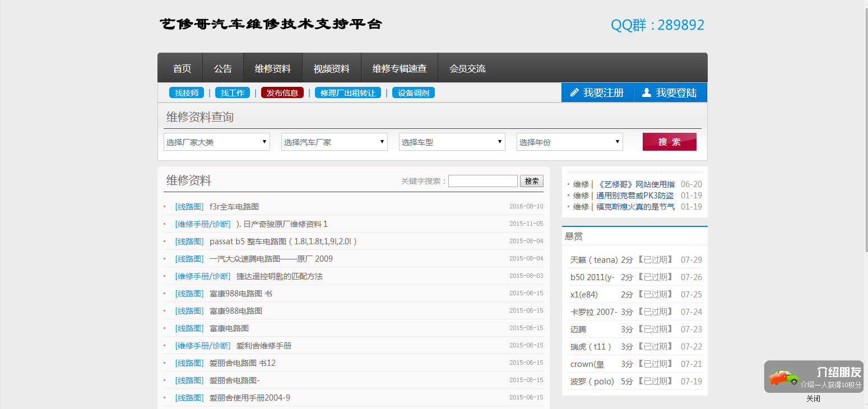Open the 卡罗拉 2007- bounty entry
The width and height of the screenshot is (868, 409).
pyautogui.click(x=594, y=312)
